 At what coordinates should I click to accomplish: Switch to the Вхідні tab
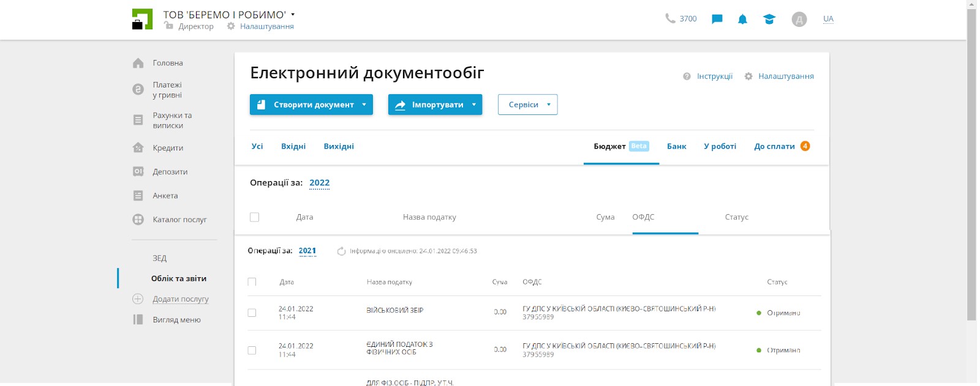[x=293, y=146]
